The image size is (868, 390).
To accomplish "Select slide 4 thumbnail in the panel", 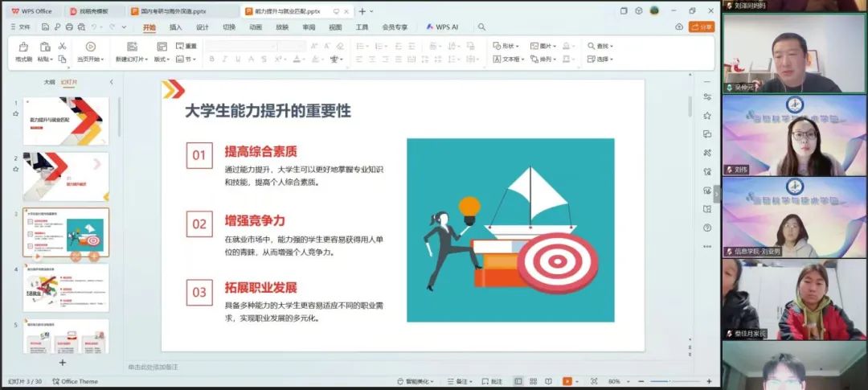I will coord(66,287).
